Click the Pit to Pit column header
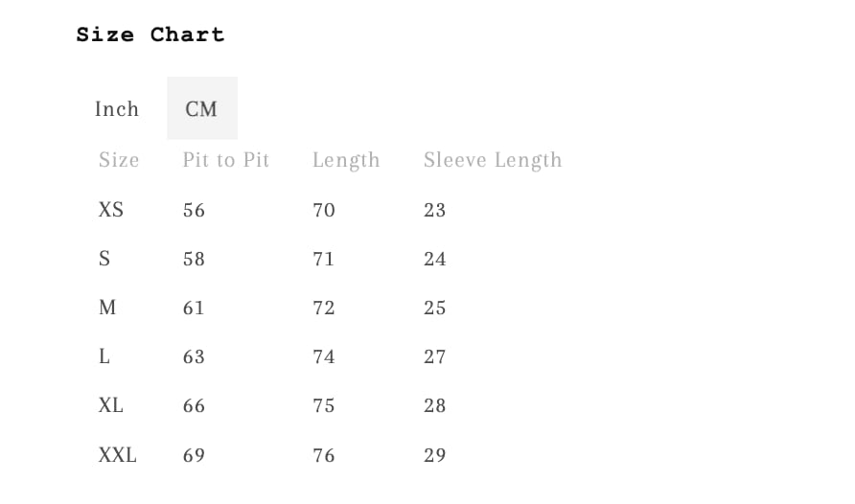Viewport: 855px width, 504px height. pos(226,160)
